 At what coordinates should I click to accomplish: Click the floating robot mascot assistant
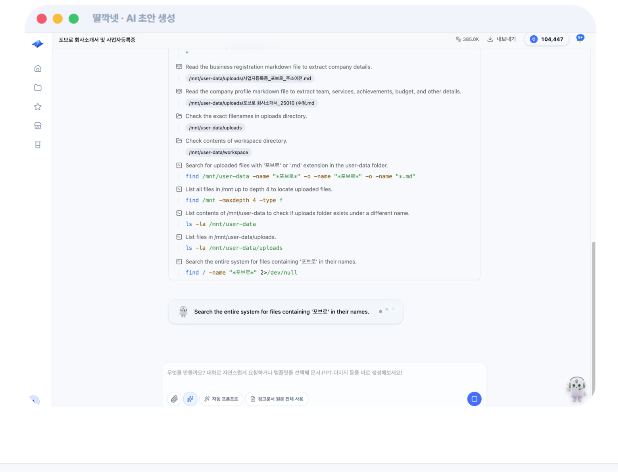[x=577, y=389]
